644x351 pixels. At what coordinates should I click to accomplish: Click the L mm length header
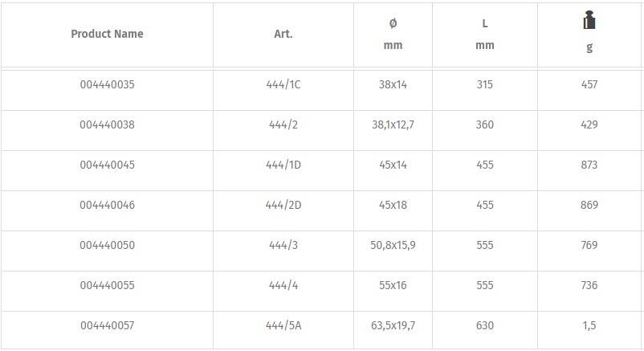485,35
